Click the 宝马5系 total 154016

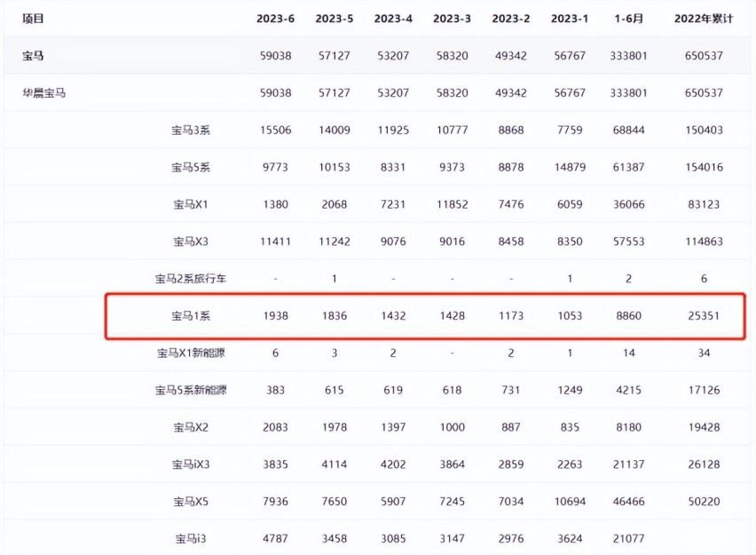(x=704, y=167)
